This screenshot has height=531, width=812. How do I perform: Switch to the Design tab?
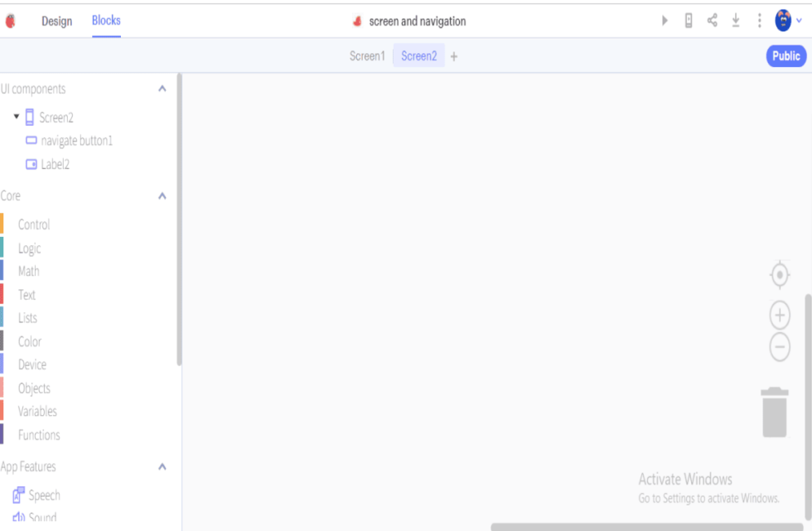56,22
